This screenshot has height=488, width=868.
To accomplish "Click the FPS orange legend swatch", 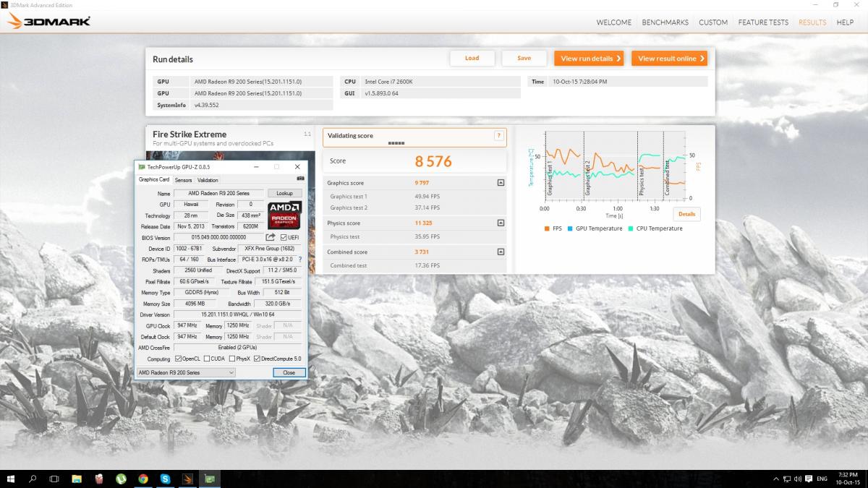I will click(x=547, y=228).
